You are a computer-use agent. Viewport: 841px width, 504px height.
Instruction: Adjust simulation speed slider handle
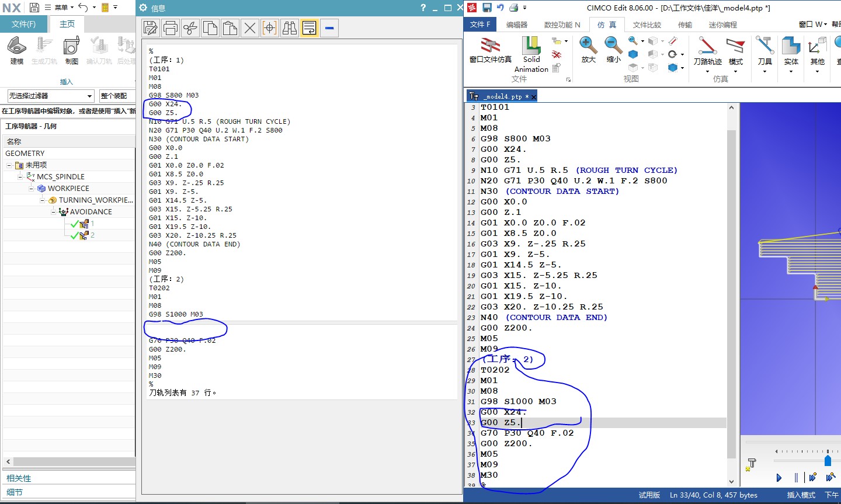(x=828, y=461)
